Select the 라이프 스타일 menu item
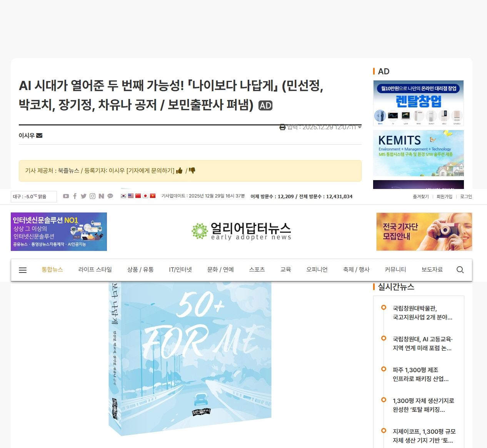487x448 pixels. point(95,269)
